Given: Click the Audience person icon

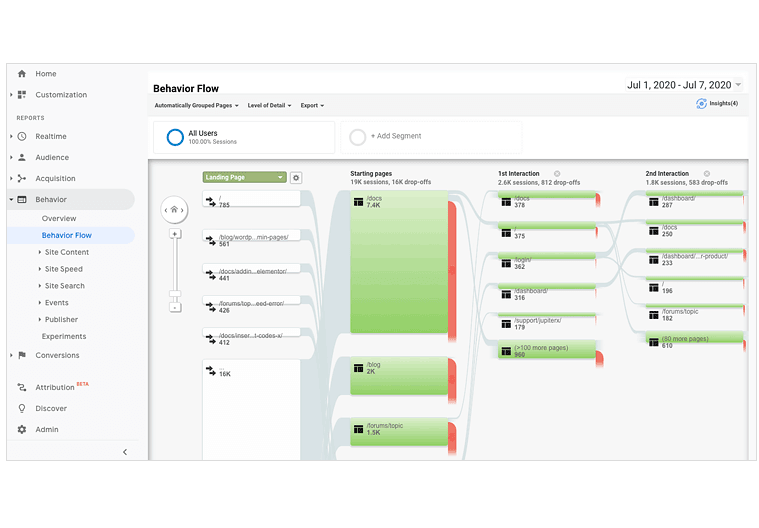Looking at the screenshot, I should tap(22, 157).
